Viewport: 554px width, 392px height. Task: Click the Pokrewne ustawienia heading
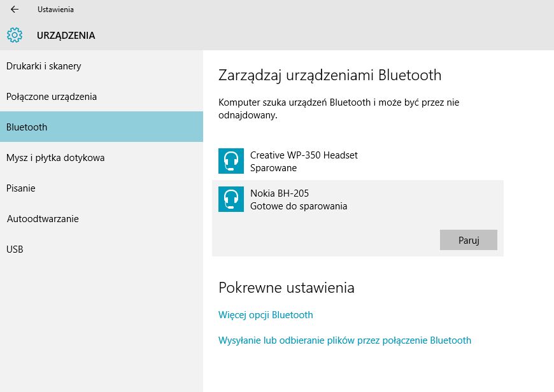[287, 288]
